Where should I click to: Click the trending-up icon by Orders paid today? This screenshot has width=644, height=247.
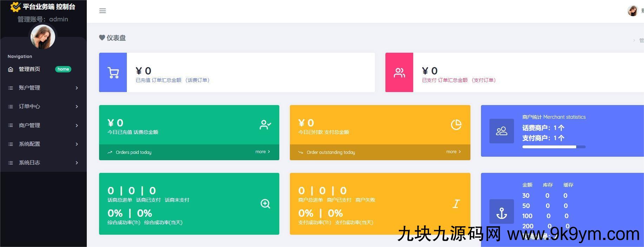[x=110, y=152]
